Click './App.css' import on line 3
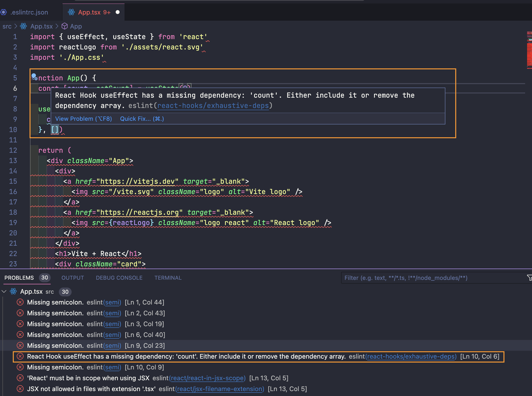 [82, 58]
